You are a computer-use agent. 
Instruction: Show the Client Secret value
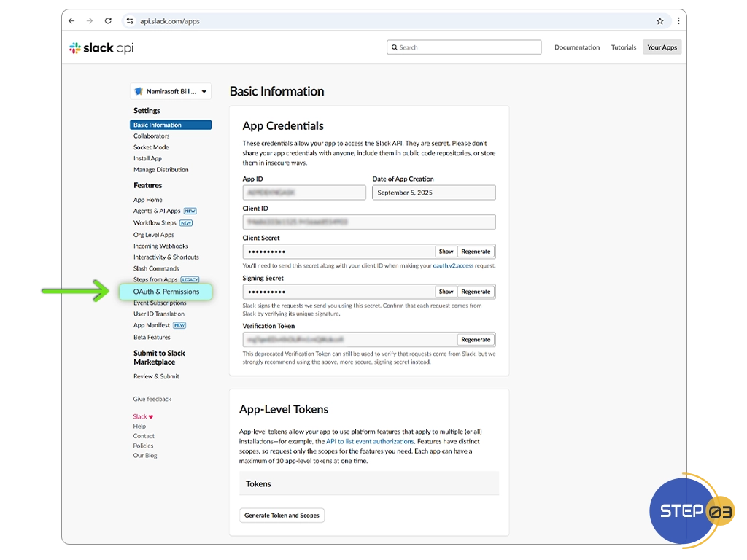[446, 252]
